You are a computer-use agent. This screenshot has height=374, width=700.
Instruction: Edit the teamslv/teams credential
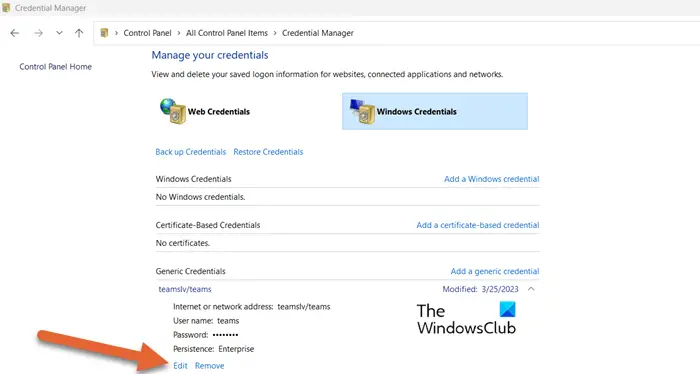coord(180,366)
